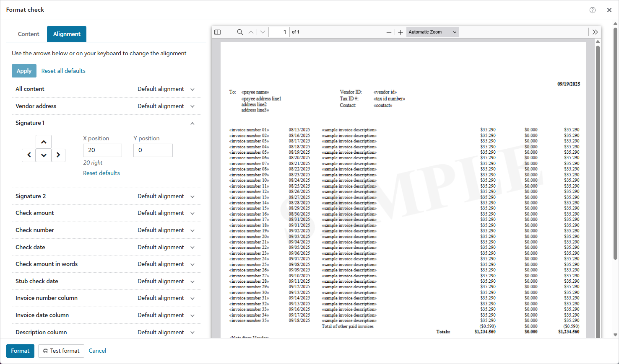The height and width of the screenshot is (364, 619).
Task: Zoom in the PDF preview
Action: click(401, 32)
